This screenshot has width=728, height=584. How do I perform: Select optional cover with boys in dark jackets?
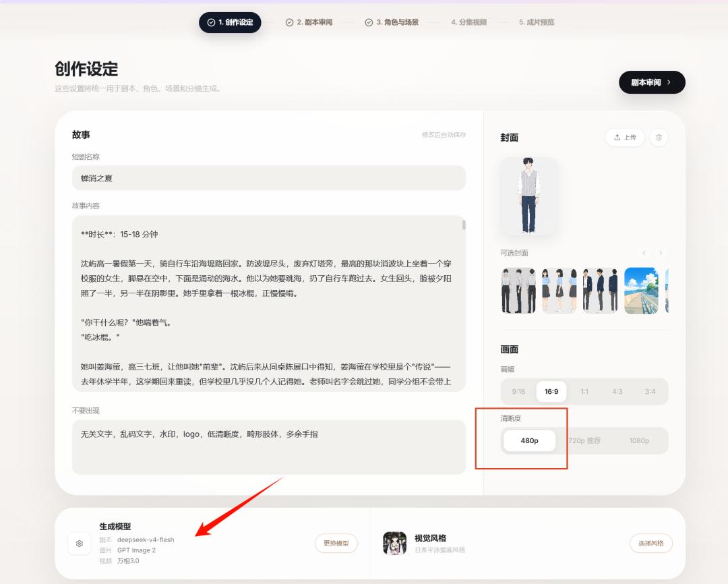click(x=601, y=291)
